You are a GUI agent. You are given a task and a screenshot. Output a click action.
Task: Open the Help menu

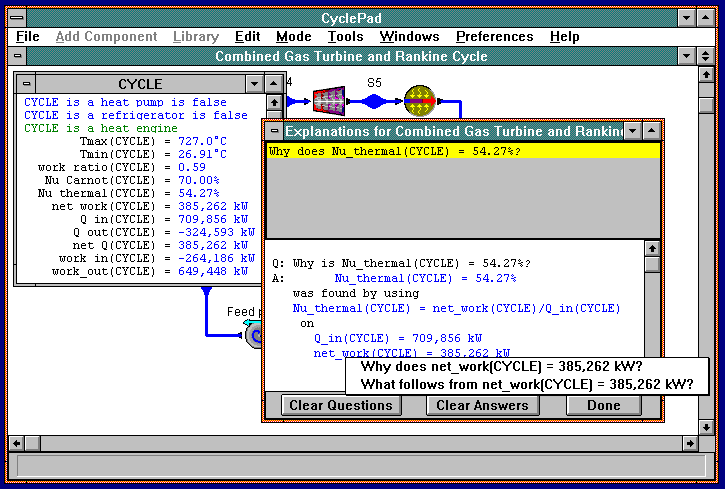(x=565, y=37)
